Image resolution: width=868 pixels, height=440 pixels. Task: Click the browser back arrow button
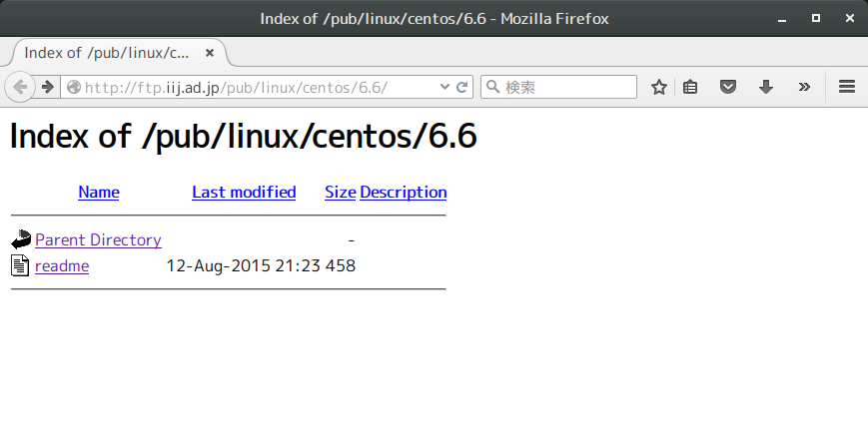point(20,87)
